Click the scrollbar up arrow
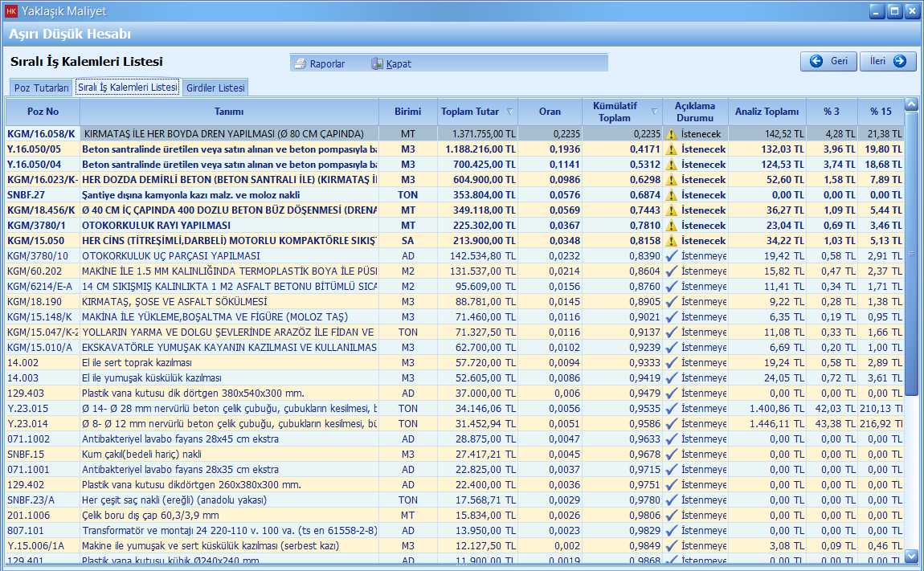Image resolution: width=924 pixels, height=571 pixels. tap(911, 104)
